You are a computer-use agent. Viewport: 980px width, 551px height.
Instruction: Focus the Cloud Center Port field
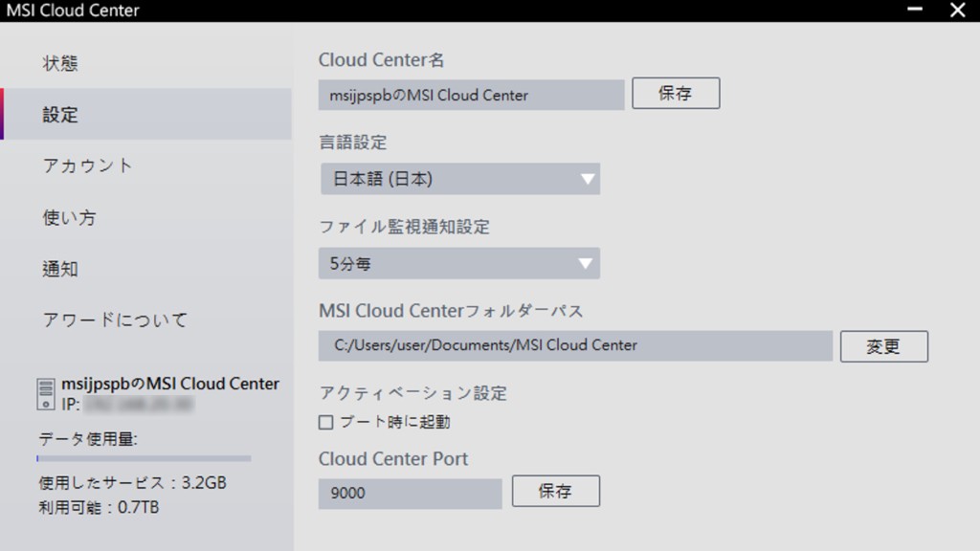click(410, 494)
